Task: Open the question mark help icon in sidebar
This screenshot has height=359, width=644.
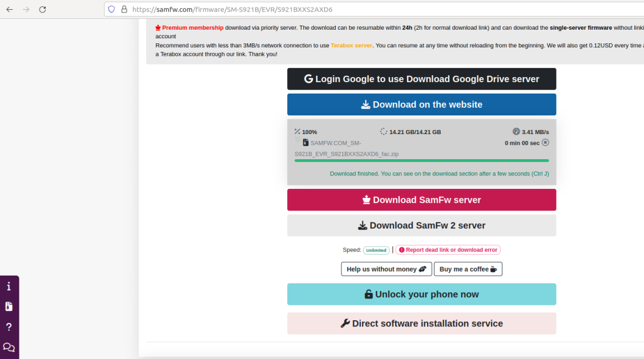Action: pos(9,327)
